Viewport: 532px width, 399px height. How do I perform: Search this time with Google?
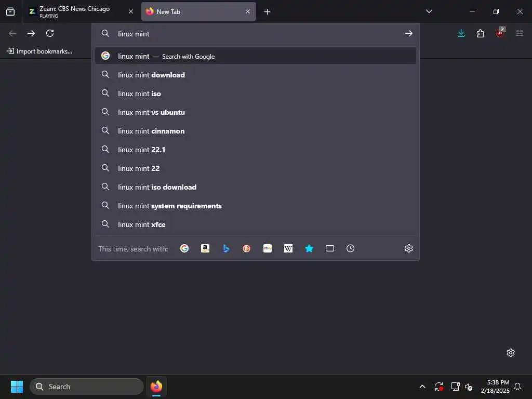(184, 248)
